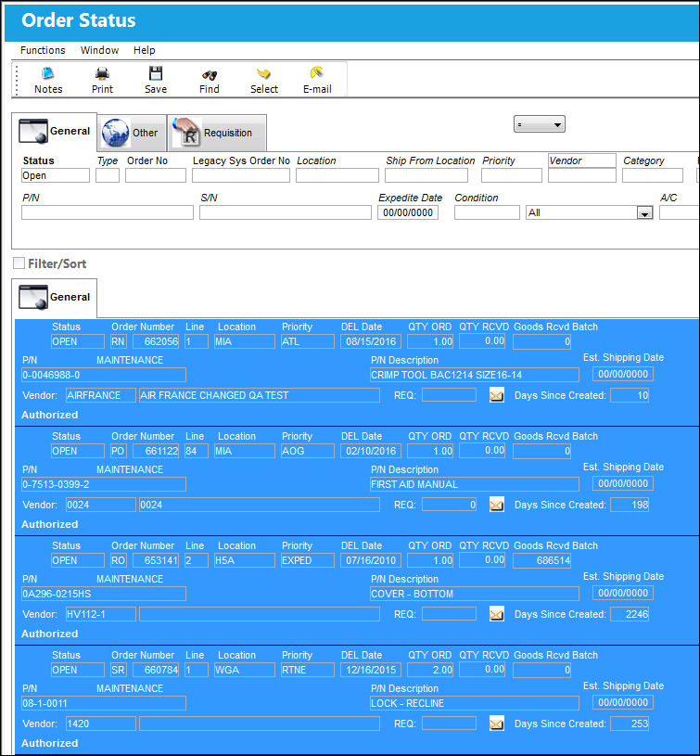700x756 pixels.
Task: Click the Requisition tab hand icon
Action: [x=186, y=131]
